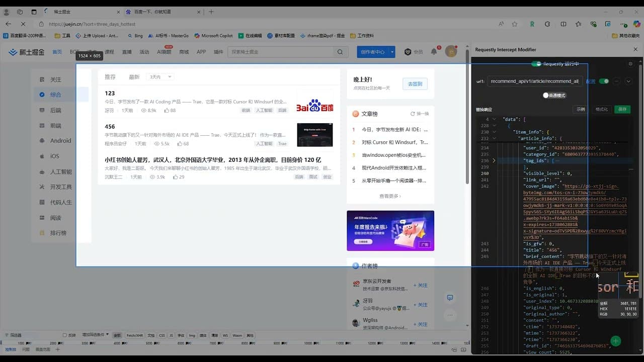The width and height of the screenshot is (644, 362).
Task: Collapse the "item_info" JSON node
Action: pyautogui.click(x=494, y=132)
